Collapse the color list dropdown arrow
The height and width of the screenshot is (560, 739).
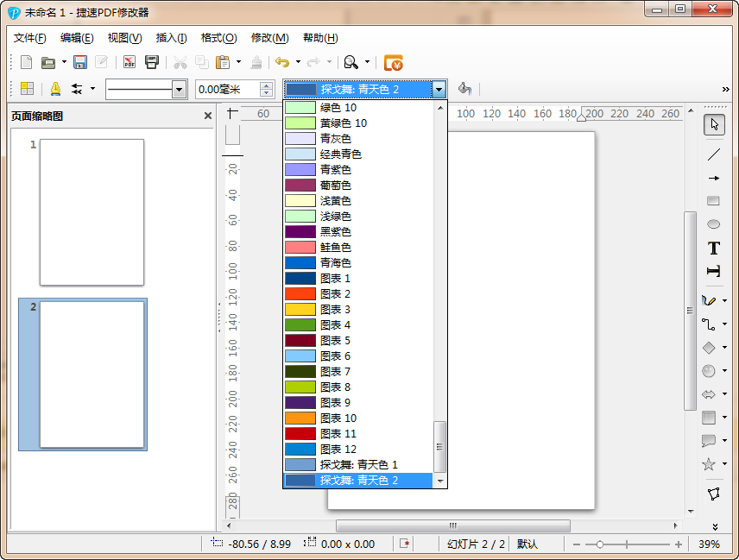click(x=439, y=89)
